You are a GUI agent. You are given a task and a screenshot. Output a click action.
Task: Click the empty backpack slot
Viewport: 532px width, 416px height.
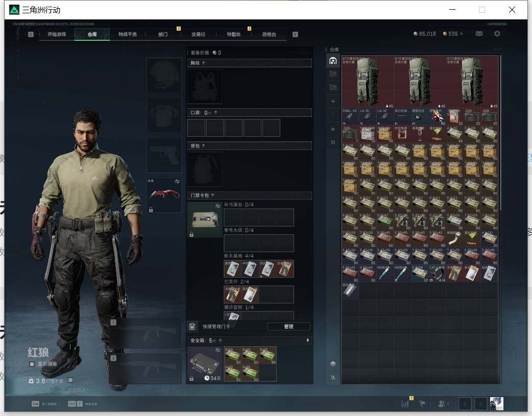click(x=205, y=169)
